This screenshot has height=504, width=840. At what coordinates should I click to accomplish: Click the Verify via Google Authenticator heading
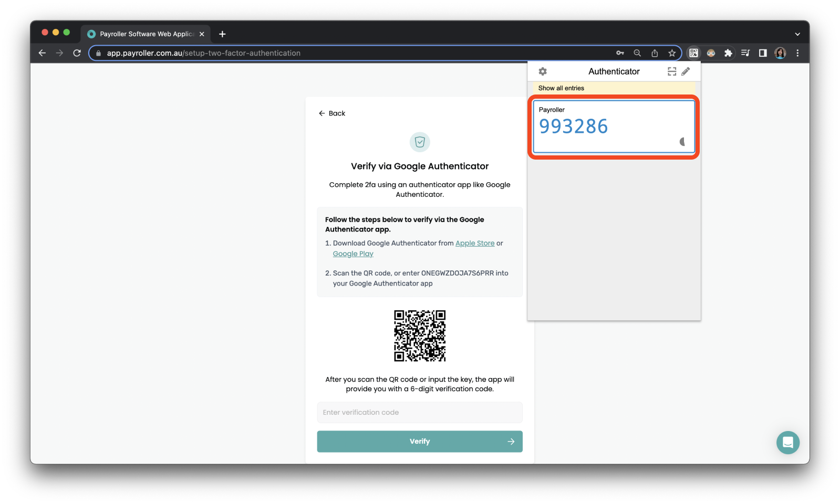tap(420, 166)
